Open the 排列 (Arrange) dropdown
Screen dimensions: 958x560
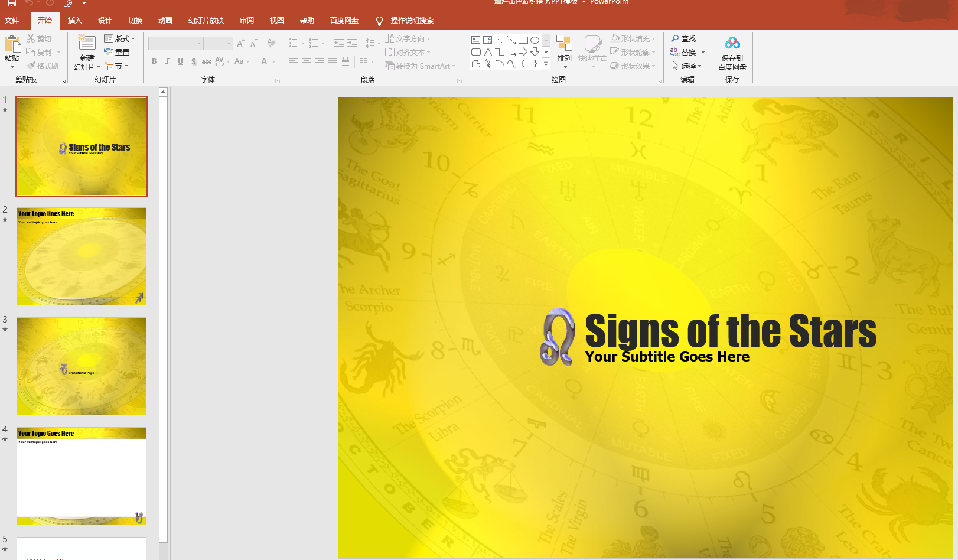565,51
